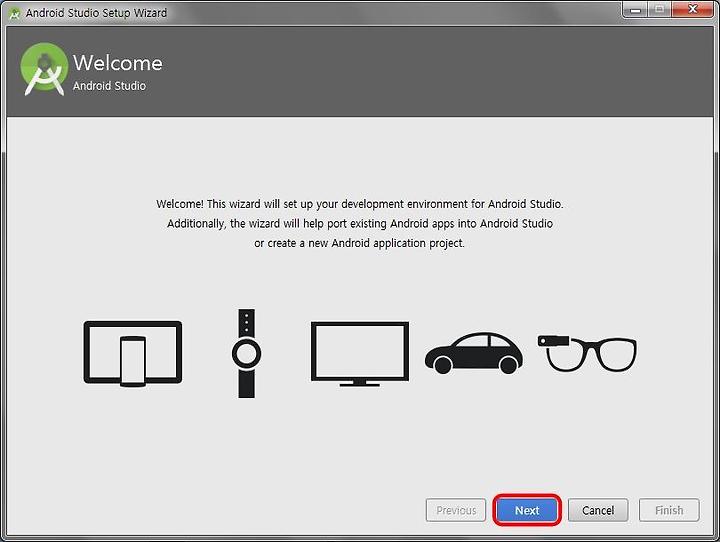Image resolution: width=720 pixels, height=542 pixels.
Task: Click the phone and tablet icon
Action: (x=133, y=353)
